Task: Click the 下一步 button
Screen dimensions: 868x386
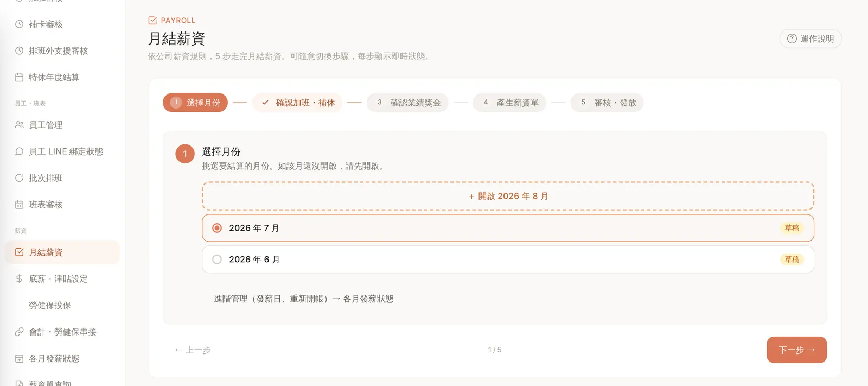Action: [796, 350]
